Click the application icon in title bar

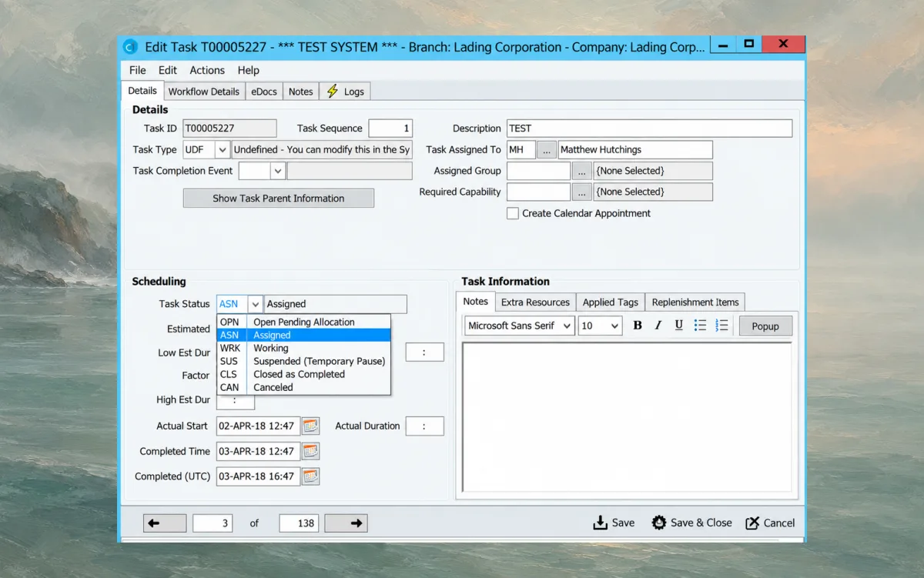coord(131,47)
